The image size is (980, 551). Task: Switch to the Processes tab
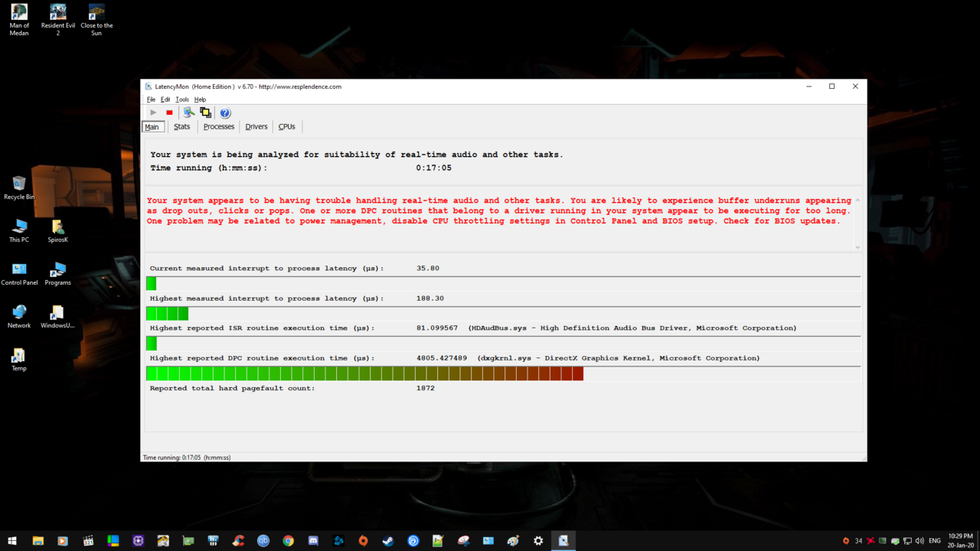point(219,126)
